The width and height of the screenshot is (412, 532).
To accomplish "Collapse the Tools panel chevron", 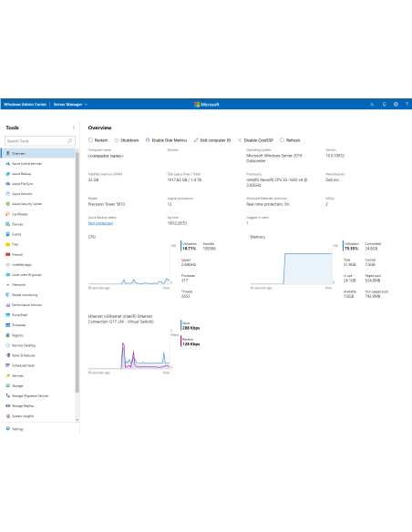I will (74, 128).
